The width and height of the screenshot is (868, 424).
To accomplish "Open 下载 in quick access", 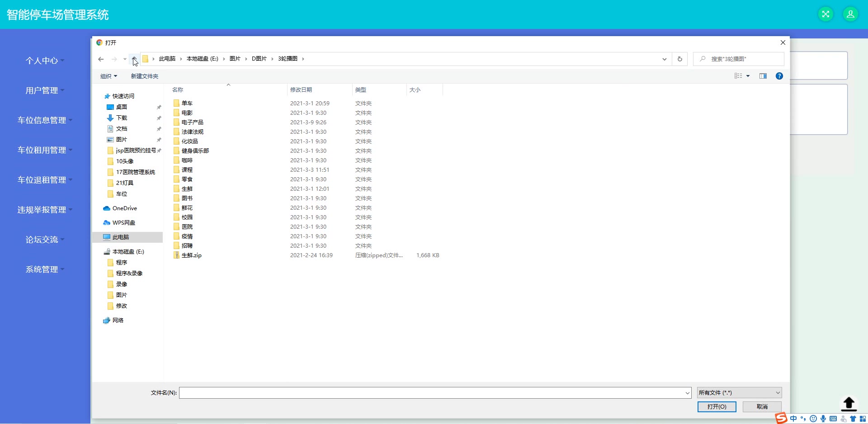I will pyautogui.click(x=122, y=118).
